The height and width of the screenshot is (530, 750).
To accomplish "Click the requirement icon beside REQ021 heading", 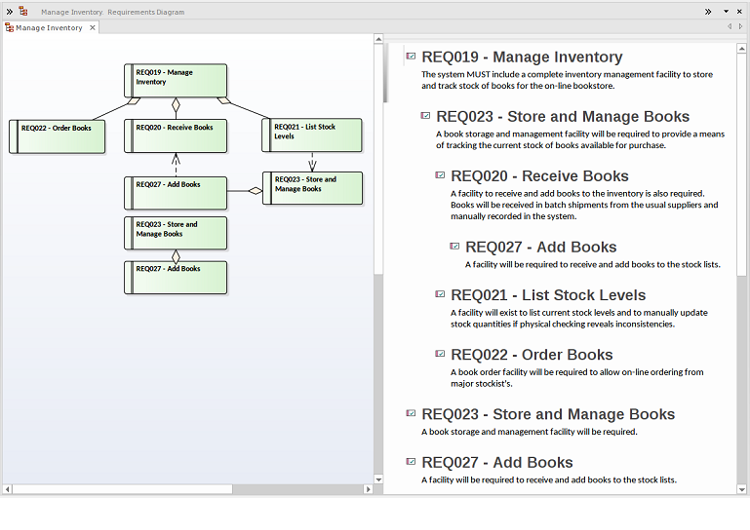I will point(440,294).
